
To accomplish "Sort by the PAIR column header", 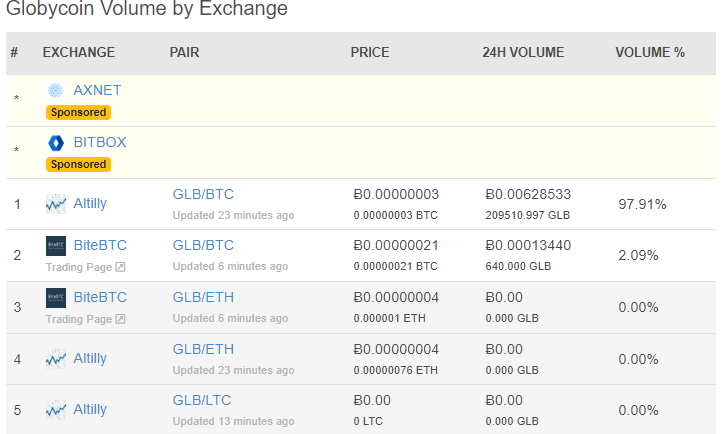I will click(184, 53).
